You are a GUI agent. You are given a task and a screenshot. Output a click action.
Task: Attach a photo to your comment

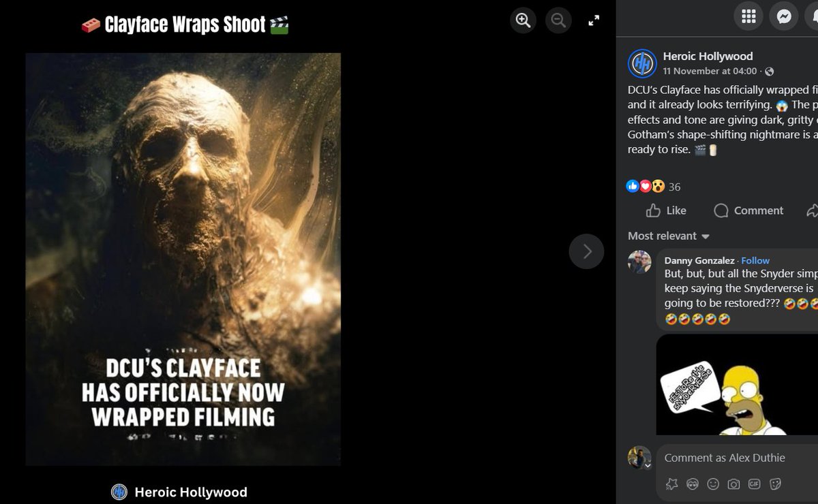coord(733,484)
